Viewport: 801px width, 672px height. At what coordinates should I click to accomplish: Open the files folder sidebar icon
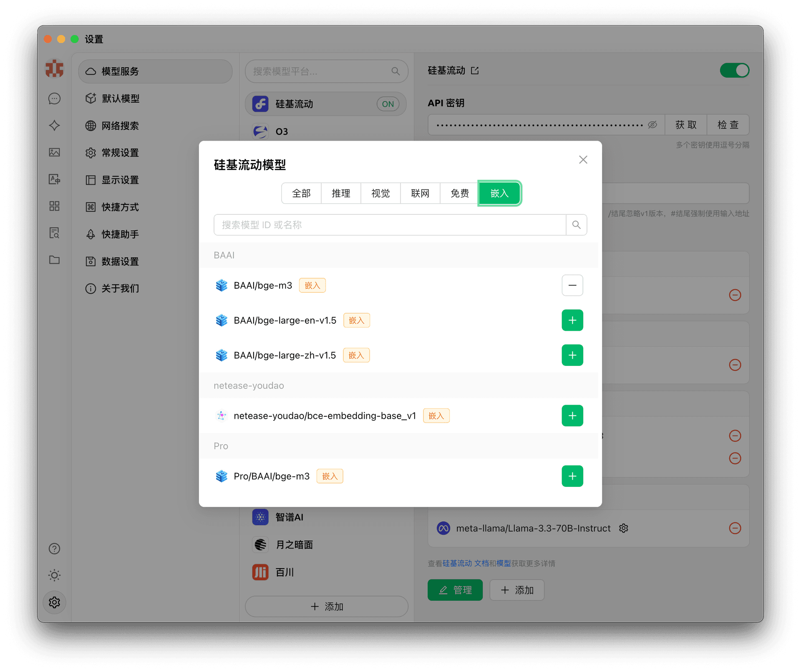pos(54,260)
